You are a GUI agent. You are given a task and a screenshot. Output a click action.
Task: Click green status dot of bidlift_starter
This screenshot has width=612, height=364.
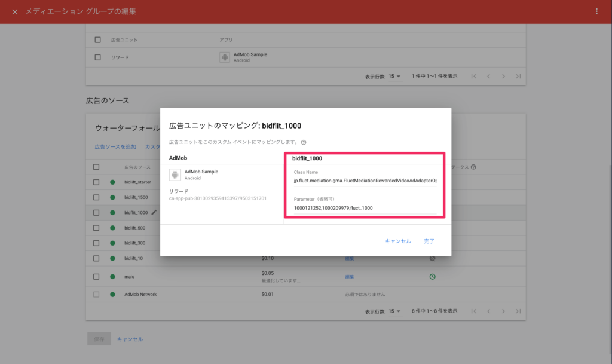coord(112,182)
